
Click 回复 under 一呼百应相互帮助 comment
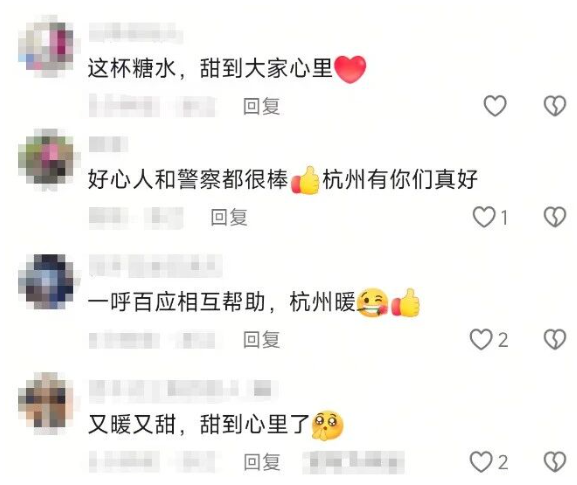point(261,339)
